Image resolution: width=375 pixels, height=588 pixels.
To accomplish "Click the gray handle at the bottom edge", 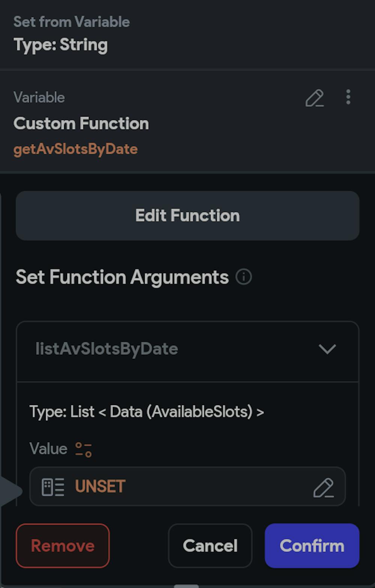I will (x=186, y=586).
